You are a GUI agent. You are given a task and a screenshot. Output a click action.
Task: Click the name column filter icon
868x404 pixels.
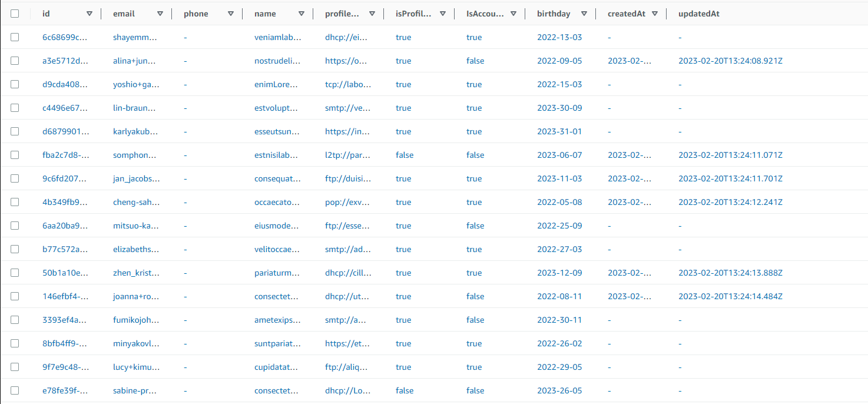pos(302,14)
